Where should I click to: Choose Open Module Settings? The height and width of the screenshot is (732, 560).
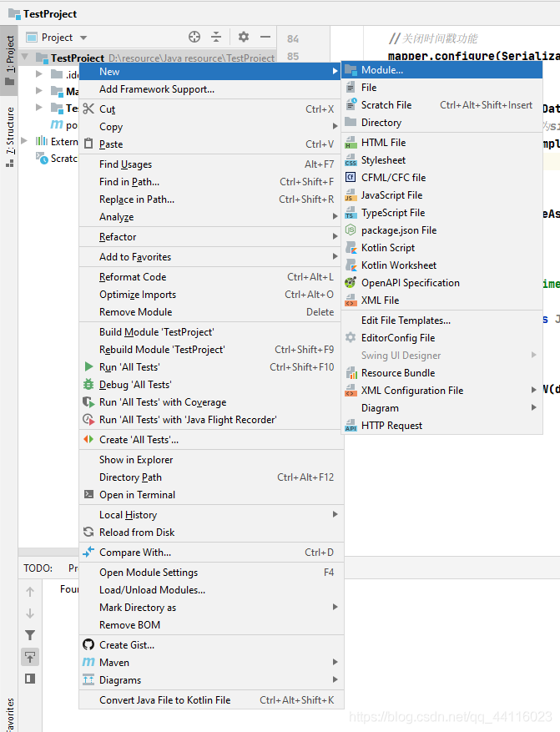pos(211,573)
